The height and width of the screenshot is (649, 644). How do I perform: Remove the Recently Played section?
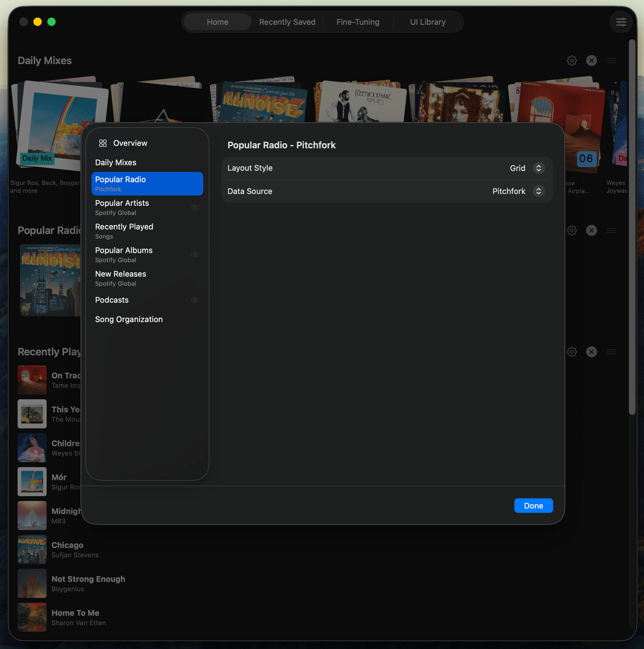point(591,352)
